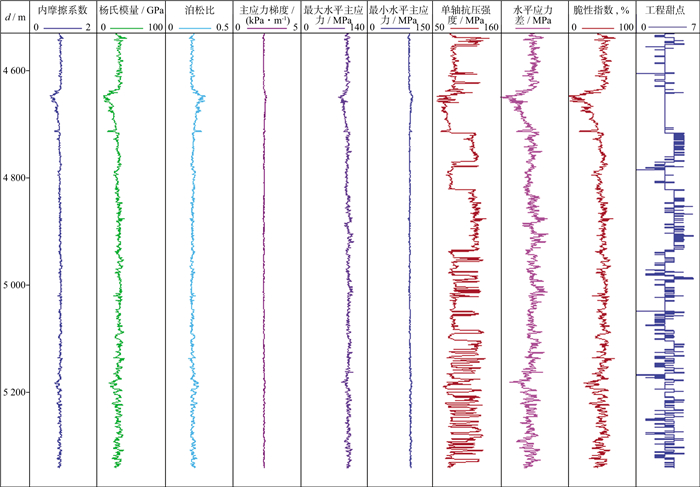This screenshot has height=487, width=700.
Task: Click the 泊松比 column header
Action: click(197, 8)
